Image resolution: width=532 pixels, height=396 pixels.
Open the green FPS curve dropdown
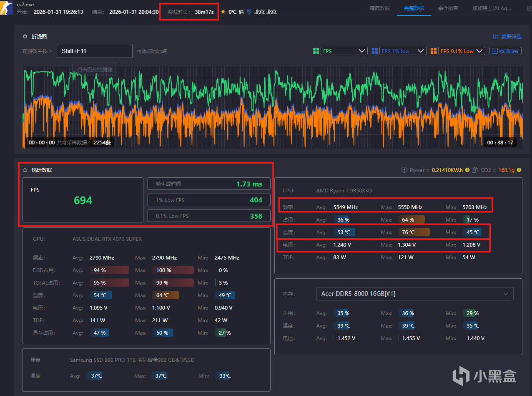point(344,51)
